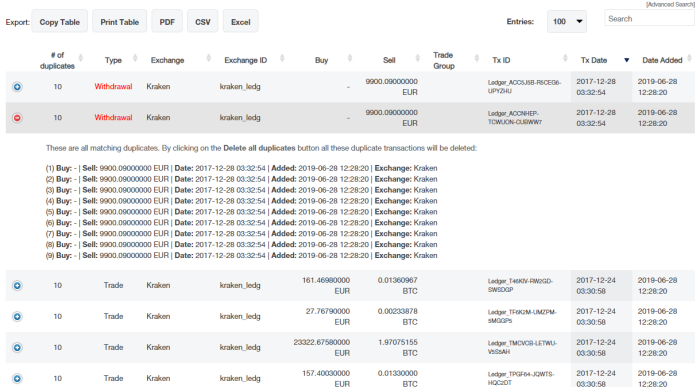
Task: Click the 1.97075155 BTC sell value
Action: pyautogui.click(x=397, y=348)
